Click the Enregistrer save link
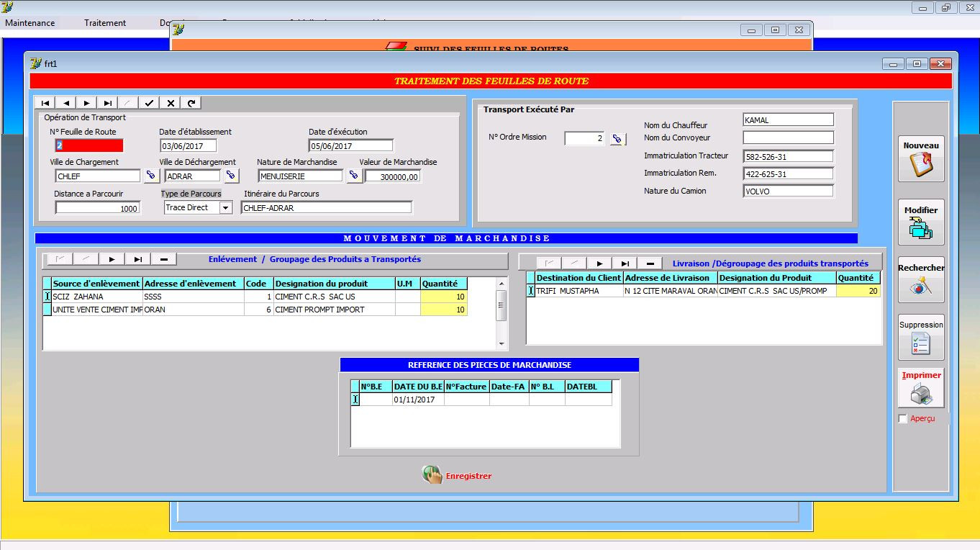 pos(468,476)
